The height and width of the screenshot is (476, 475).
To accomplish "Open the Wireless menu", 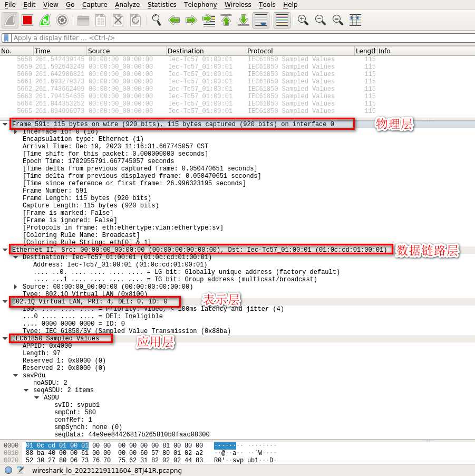I will point(238,5).
